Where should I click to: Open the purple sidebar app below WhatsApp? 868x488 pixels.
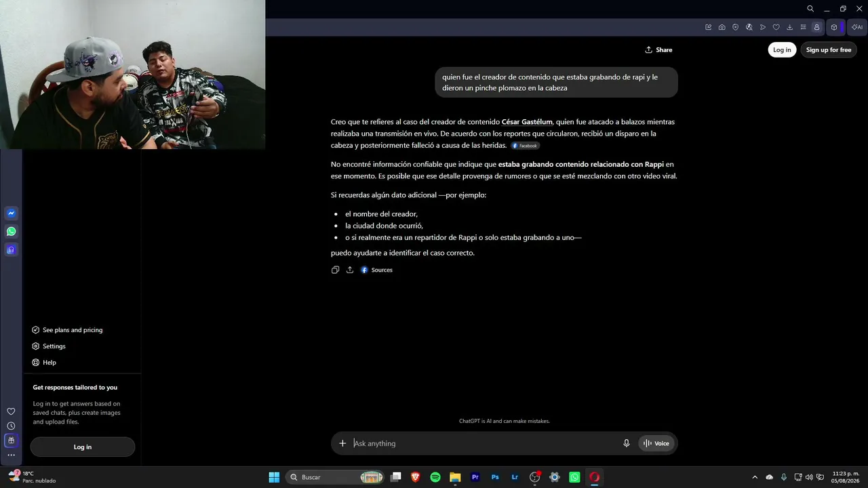pyautogui.click(x=11, y=249)
